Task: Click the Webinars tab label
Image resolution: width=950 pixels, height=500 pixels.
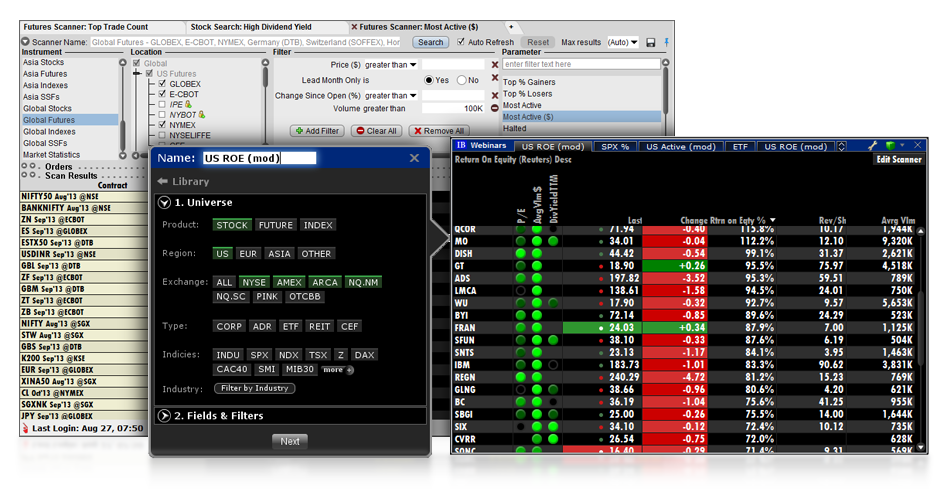Action: (x=488, y=145)
